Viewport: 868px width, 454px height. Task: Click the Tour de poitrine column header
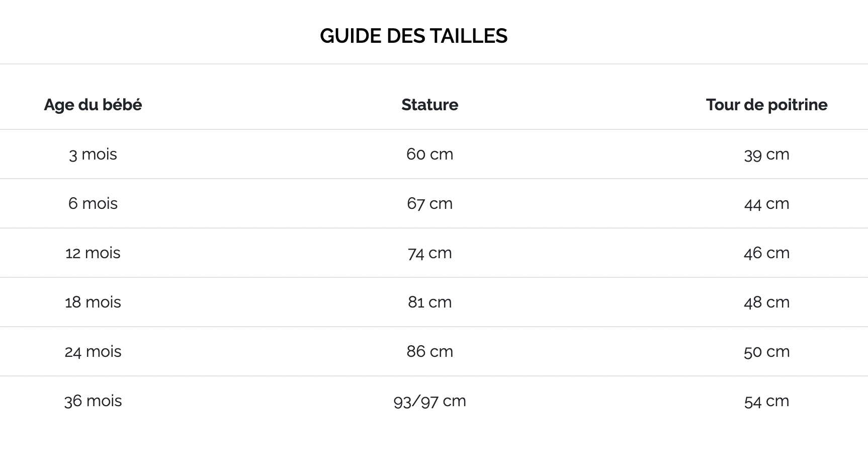(766, 105)
